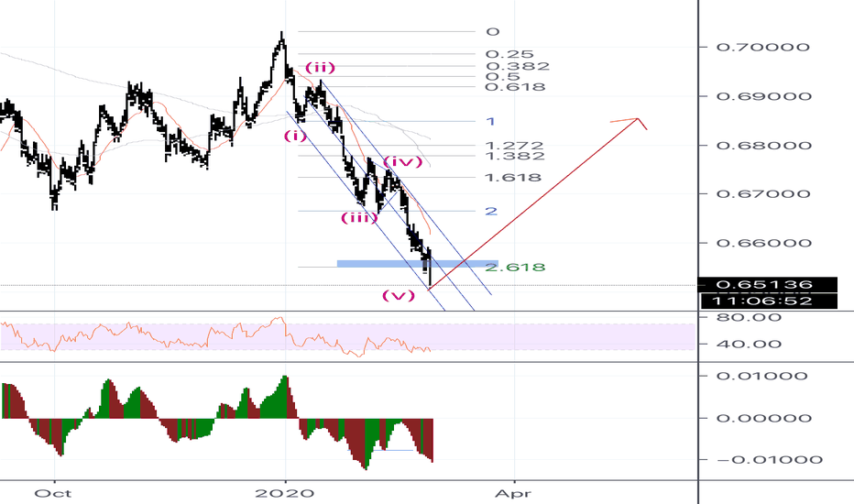Viewport: 854px width, 504px height.
Task: Click the 0.70000 price axis label
Action: [762, 47]
